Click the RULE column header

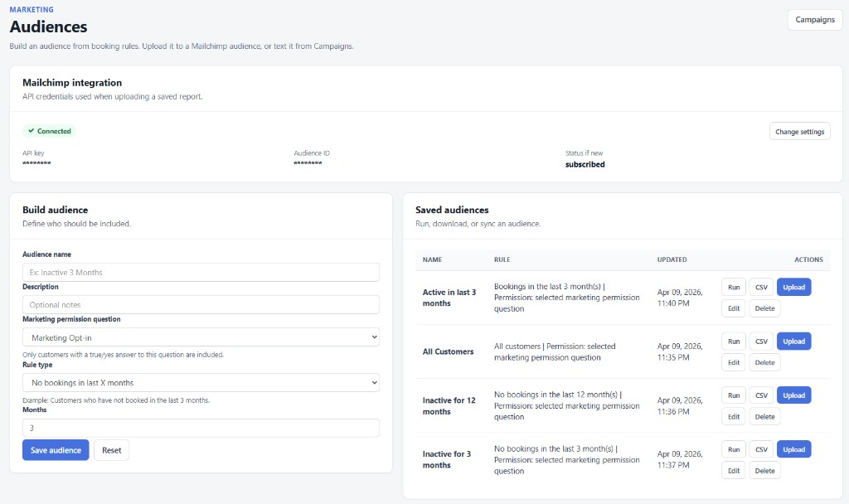coord(502,259)
